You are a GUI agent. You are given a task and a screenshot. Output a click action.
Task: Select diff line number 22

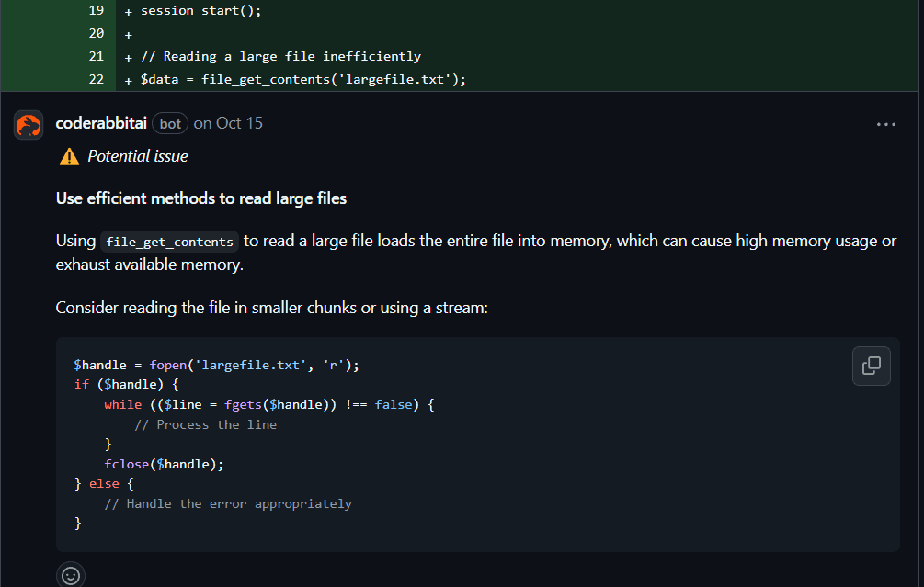(96, 79)
